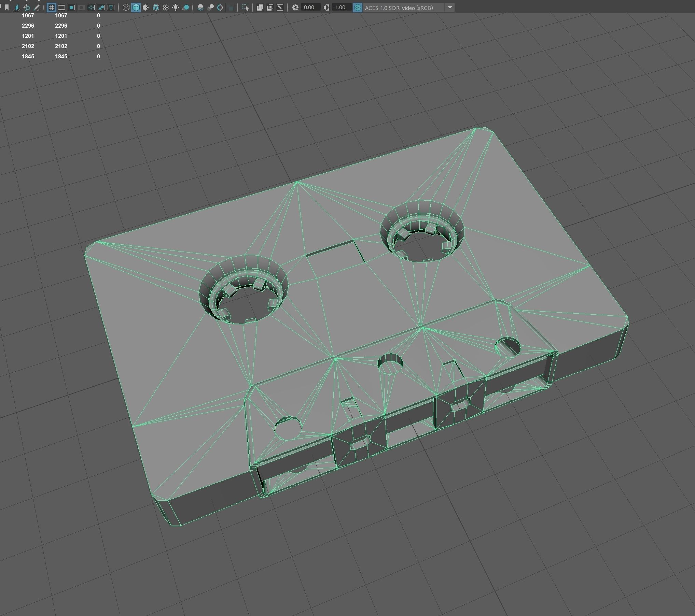The image size is (695, 616).
Task: Toggle X-Ray display mode
Action: pos(260,7)
